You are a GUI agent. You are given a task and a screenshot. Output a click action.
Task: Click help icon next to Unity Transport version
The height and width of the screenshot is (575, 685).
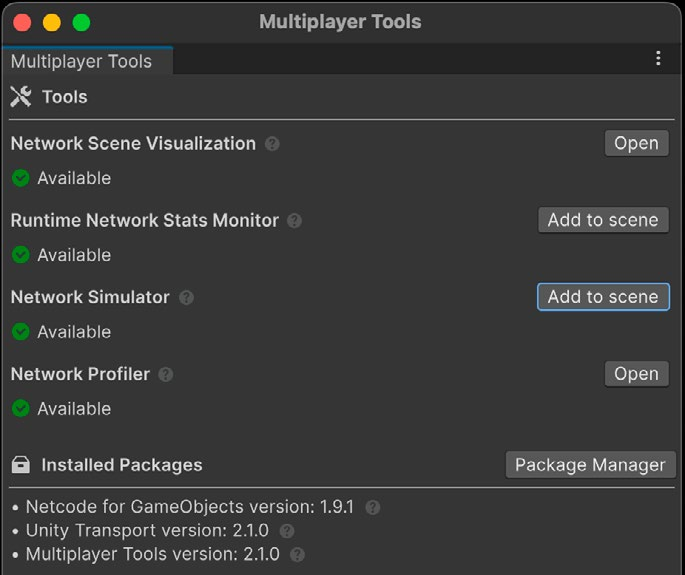pos(287,531)
